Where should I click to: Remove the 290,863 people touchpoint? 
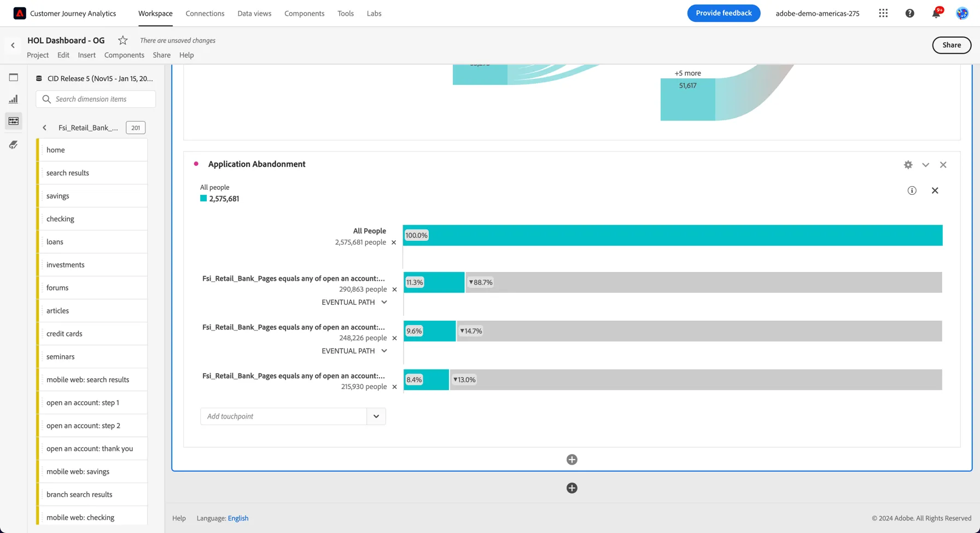[395, 289]
